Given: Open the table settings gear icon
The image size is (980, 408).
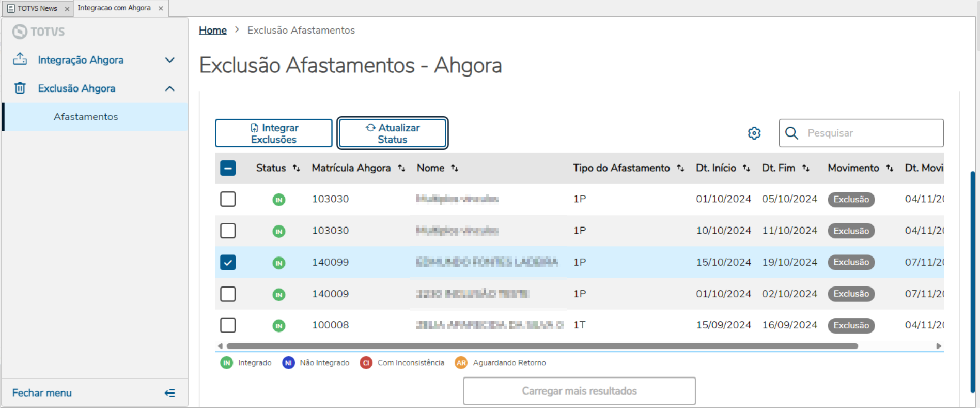Looking at the screenshot, I should coord(754,133).
